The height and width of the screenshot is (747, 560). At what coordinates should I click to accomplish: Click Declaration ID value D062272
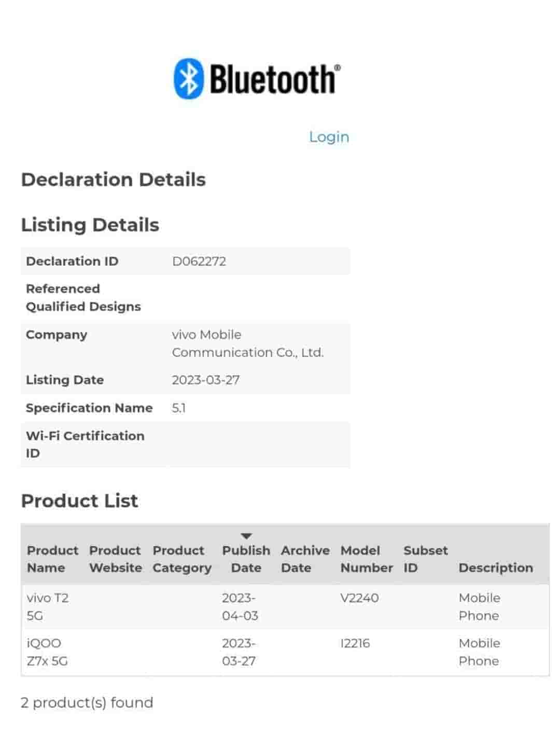(x=199, y=261)
